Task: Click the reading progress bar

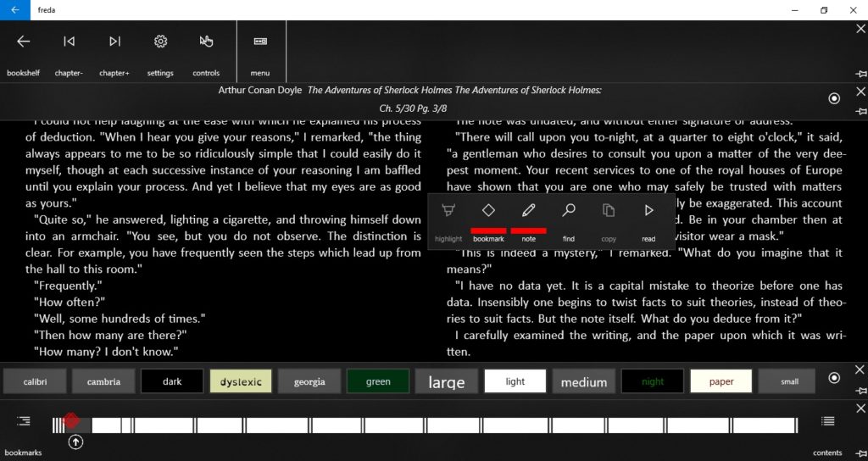Action: click(426, 425)
